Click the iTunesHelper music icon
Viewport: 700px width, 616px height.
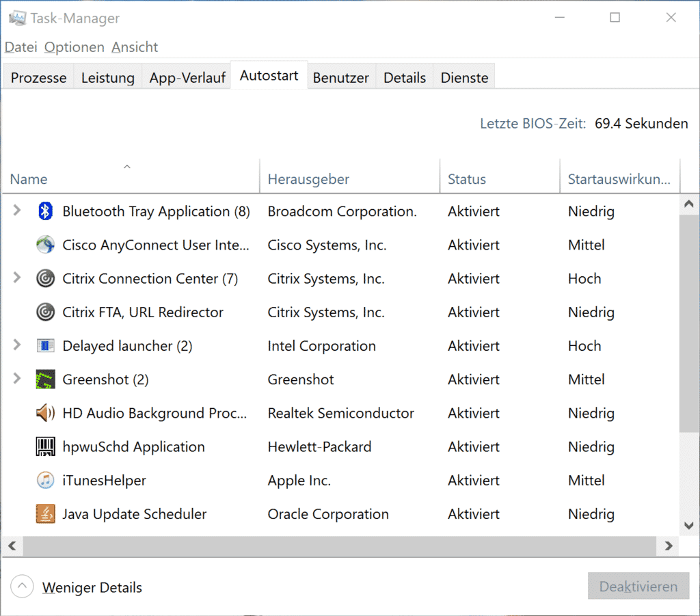coord(45,481)
